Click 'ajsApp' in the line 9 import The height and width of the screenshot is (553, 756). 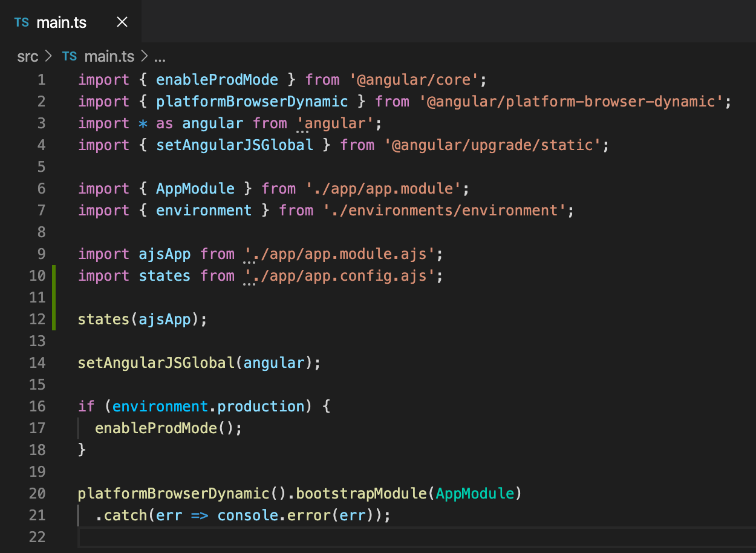tap(165, 254)
